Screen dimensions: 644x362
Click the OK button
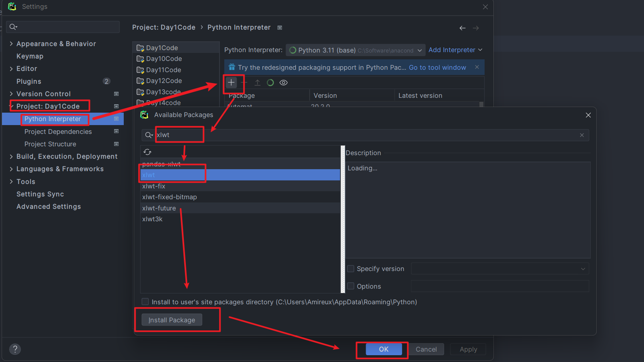tap(384, 349)
